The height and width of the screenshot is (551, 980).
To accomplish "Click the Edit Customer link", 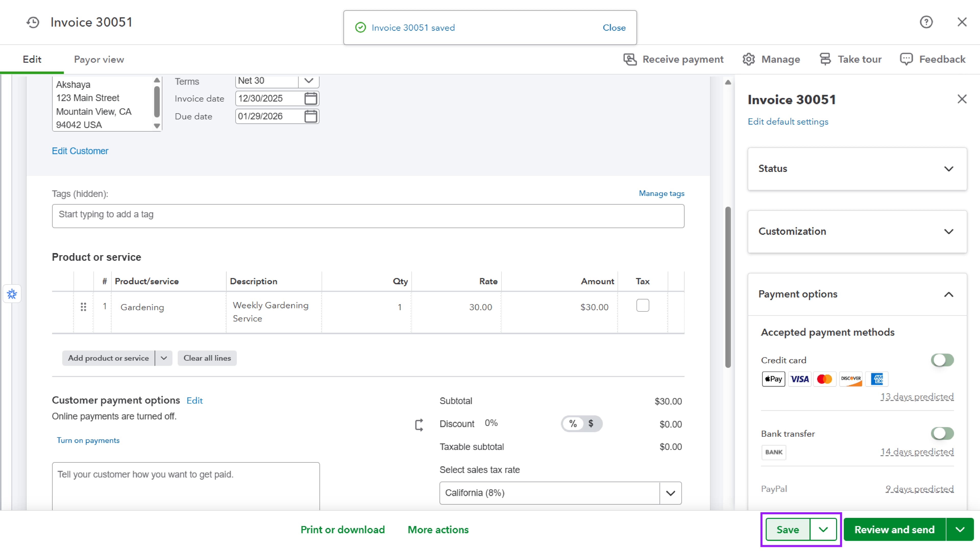I will [x=80, y=151].
